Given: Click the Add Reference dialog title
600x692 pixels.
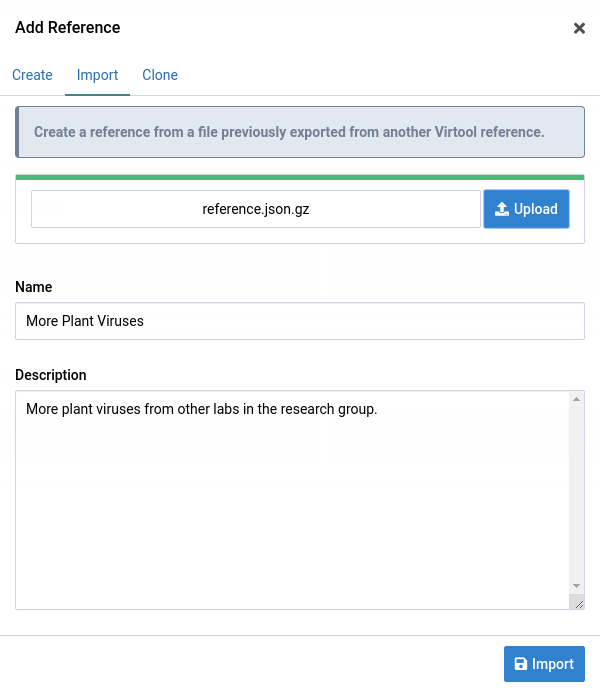Looking at the screenshot, I should click(x=68, y=28).
